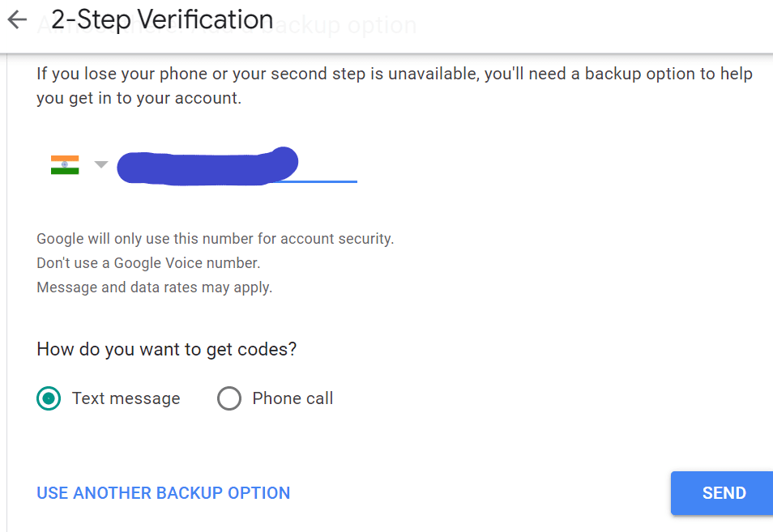The height and width of the screenshot is (532, 773).
Task: Click the backup option explanation paragraph
Action: pos(395,86)
